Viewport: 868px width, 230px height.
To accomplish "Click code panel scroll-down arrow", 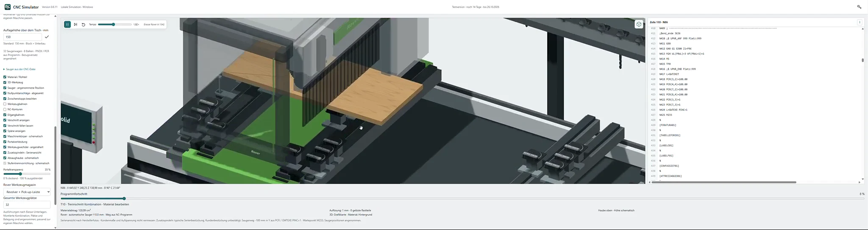I will [862, 179].
